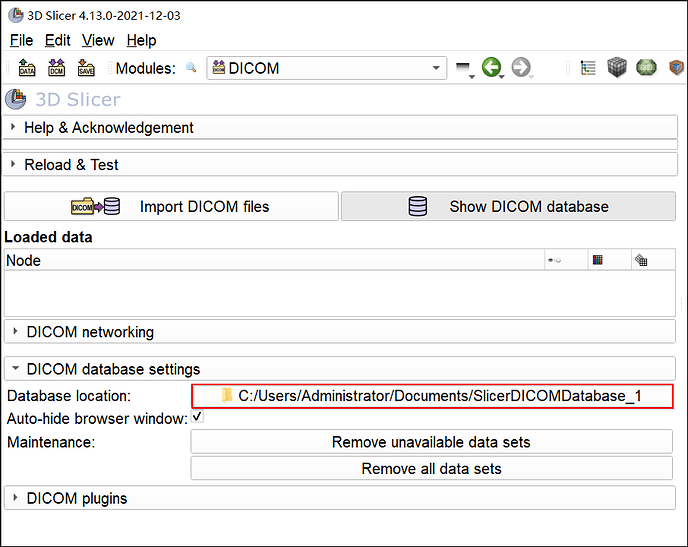Open the View menu

(x=98, y=40)
